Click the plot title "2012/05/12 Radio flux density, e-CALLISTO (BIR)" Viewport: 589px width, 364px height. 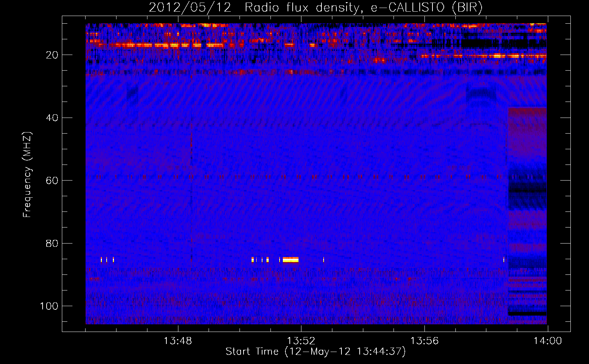click(x=316, y=7)
